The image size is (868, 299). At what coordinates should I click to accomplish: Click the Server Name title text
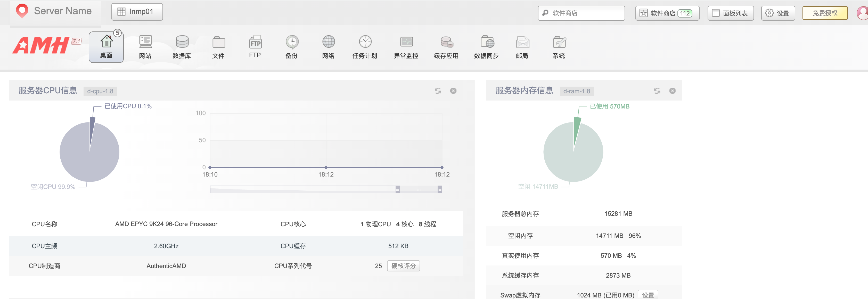tap(63, 11)
